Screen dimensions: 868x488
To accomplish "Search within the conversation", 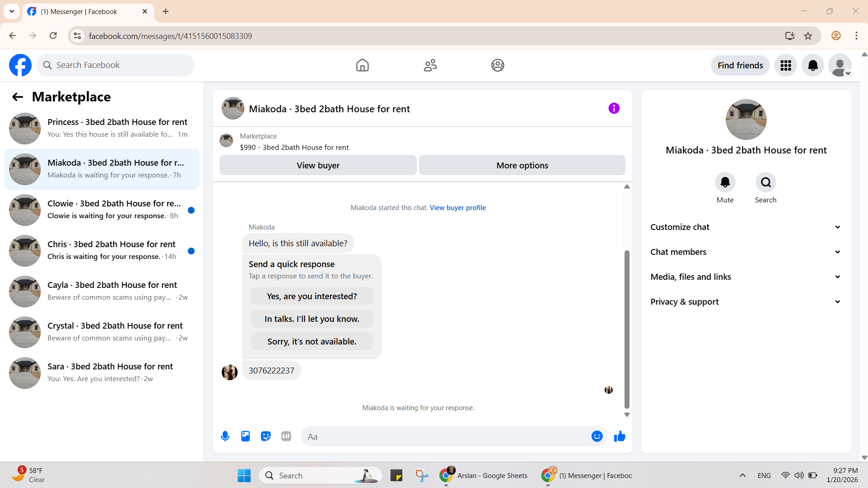I will 766,182.
